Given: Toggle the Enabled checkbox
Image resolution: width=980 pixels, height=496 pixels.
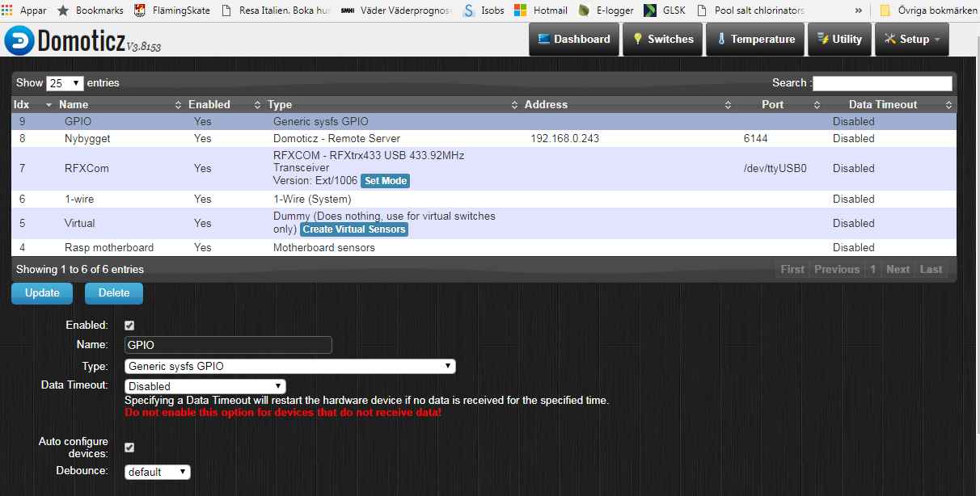Looking at the screenshot, I should [129, 326].
